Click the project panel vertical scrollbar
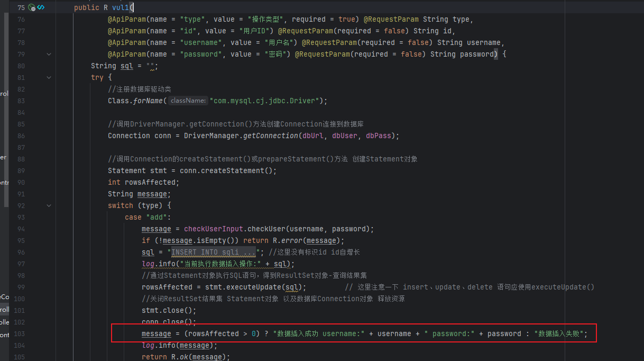644x361 pixels. click(6, 109)
